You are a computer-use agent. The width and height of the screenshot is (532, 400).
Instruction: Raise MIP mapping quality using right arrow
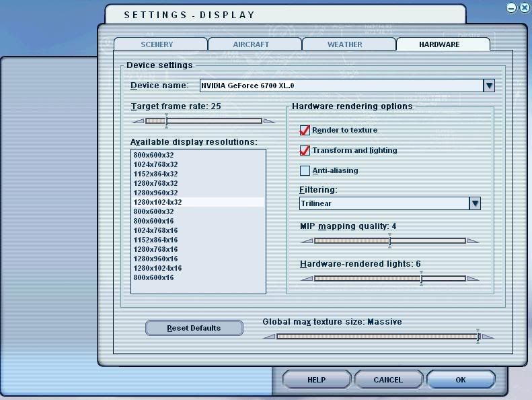tap(473, 241)
